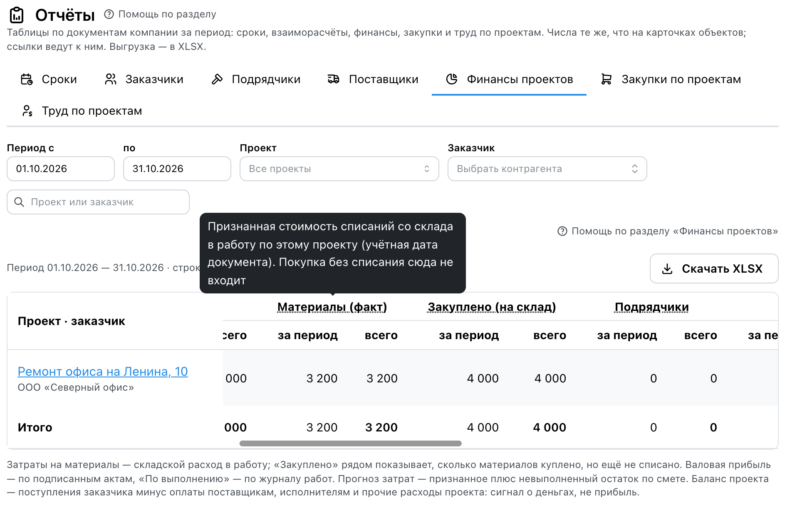The height and width of the screenshot is (532, 812).
Task: Click the Труд по проектам person icon
Action: (x=27, y=111)
